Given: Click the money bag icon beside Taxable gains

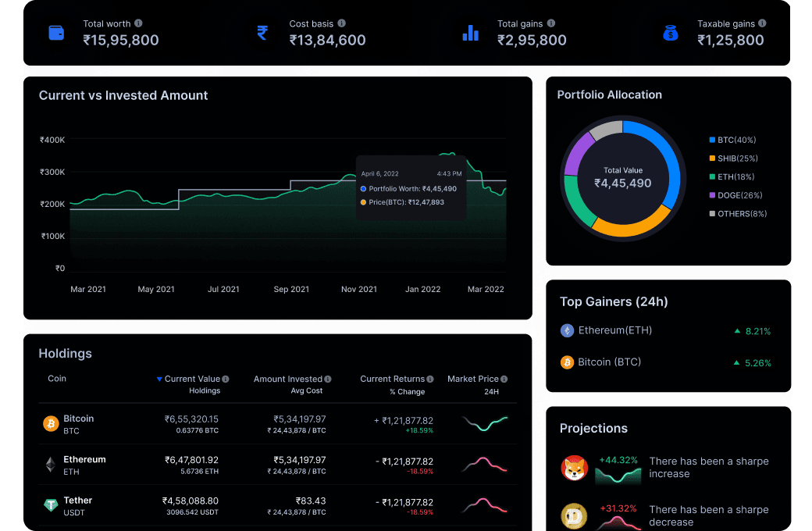Looking at the screenshot, I should pyautogui.click(x=670, y=33).
